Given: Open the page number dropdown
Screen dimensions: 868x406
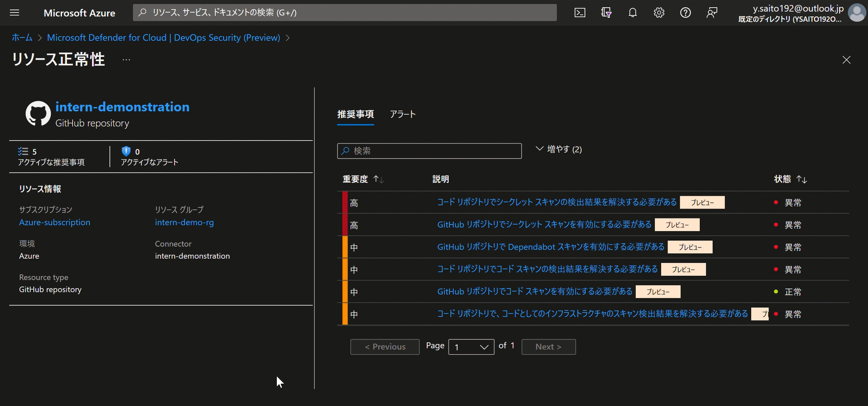Looking at the screenshot, I should [471, 347].
